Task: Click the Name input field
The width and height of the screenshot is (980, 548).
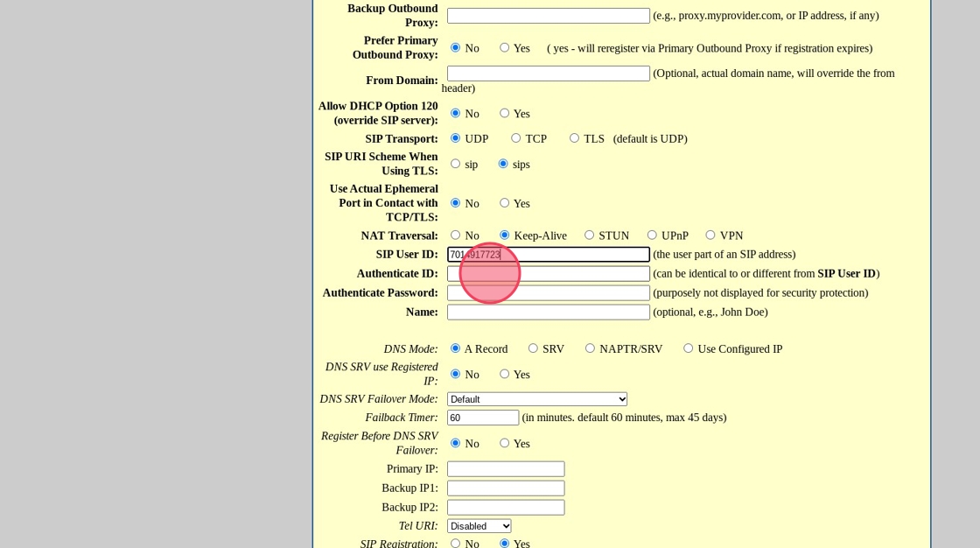Action: pyautogui.click(x=548, y=313)
